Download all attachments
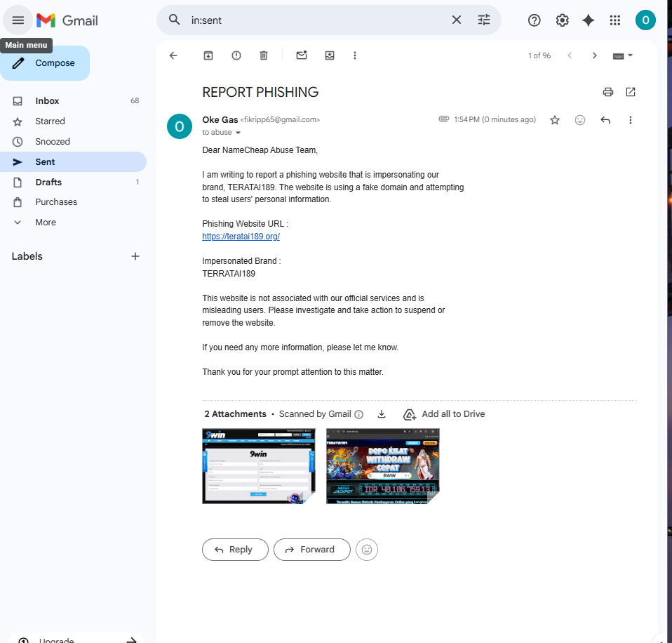The image size is (672, 643). 382,414
